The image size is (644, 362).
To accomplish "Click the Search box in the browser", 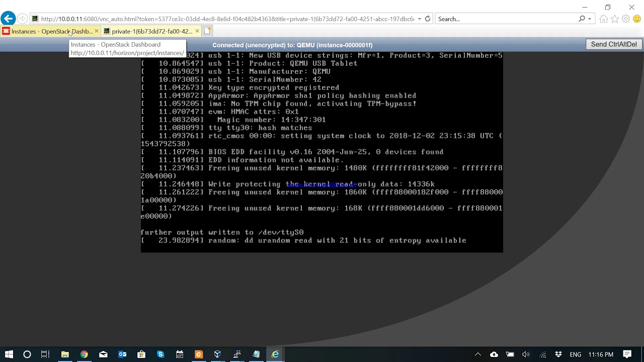I will click(x=506, y=19).
